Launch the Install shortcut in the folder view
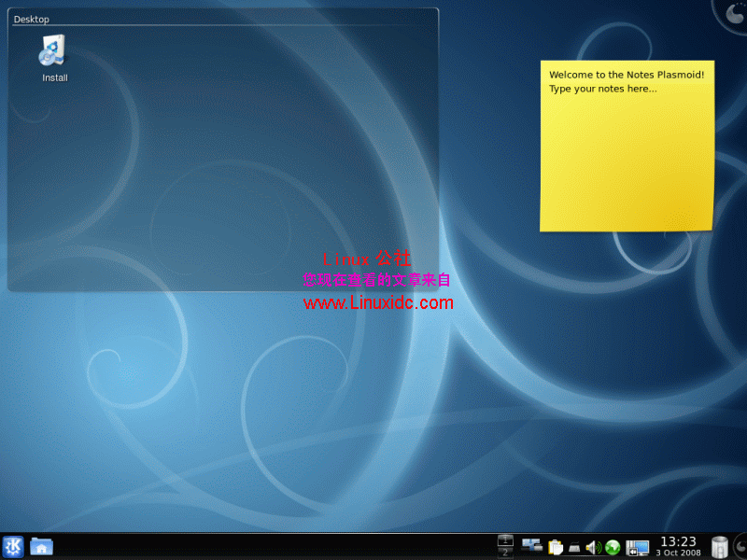This screenshot has width=747, height=560. pos(53,51)
